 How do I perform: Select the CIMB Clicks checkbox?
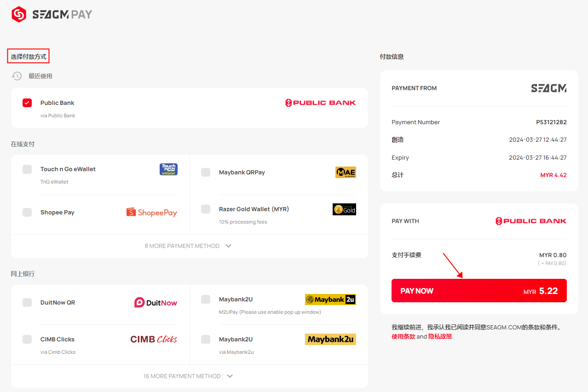click(27, 339)
